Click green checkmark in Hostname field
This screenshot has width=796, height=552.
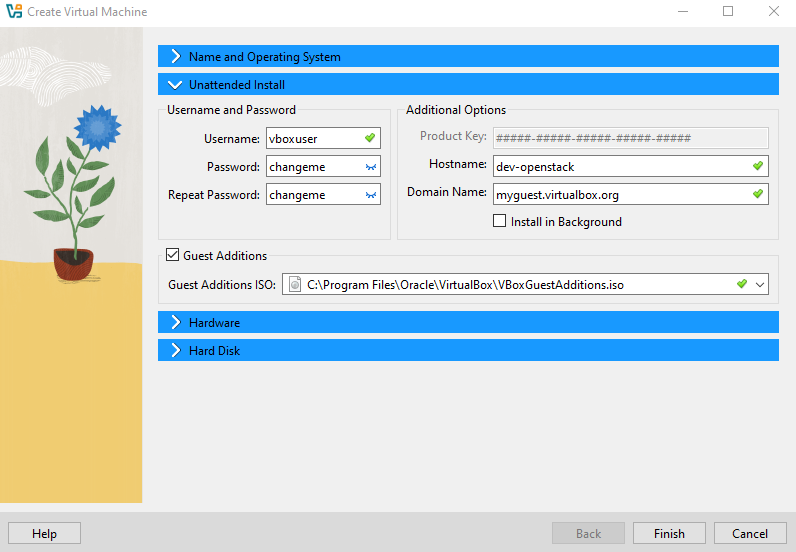[757, 166]
